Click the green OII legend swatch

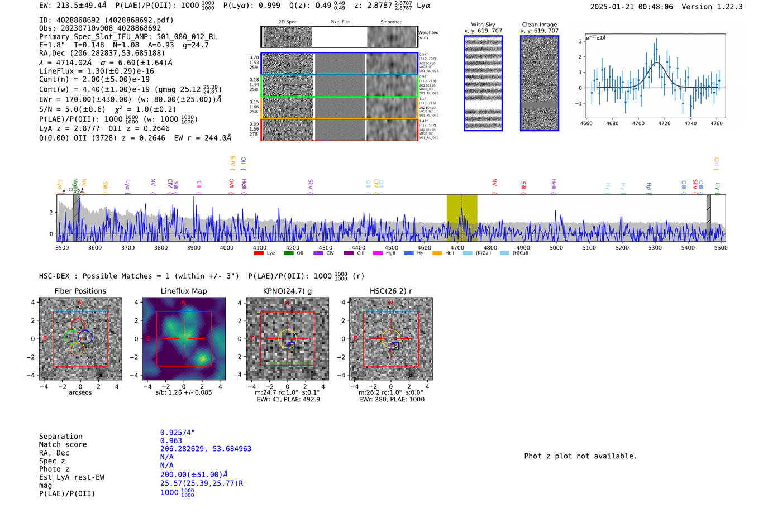coord(288,253)
